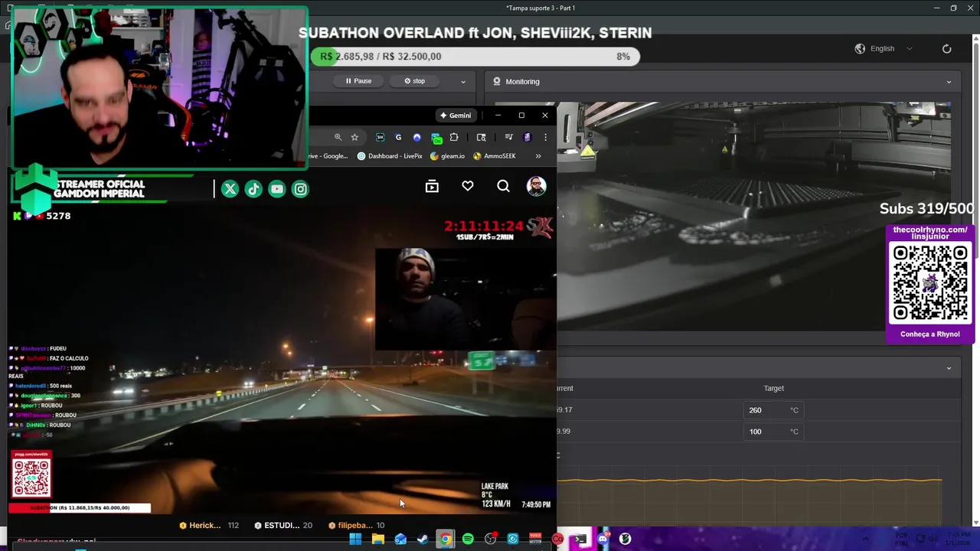Screen dimensions: 980x551
Task: Open Spotify from taskbar
Action: (468, 539)
